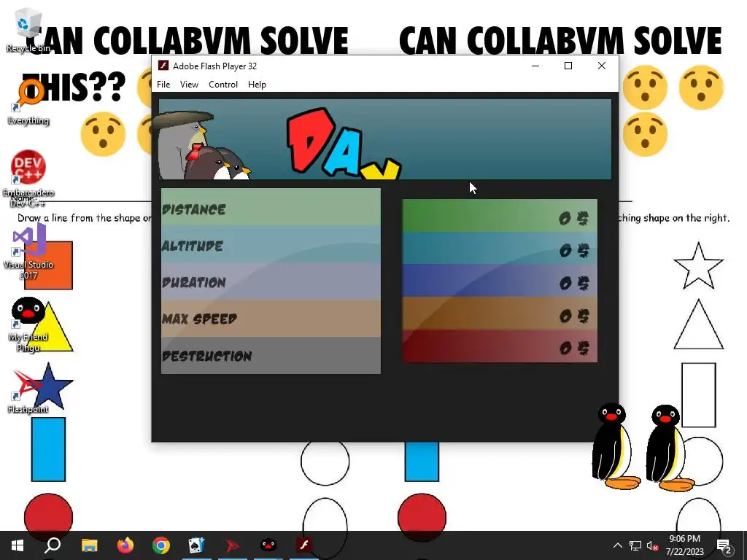Click the blue duration reward value

coord(574,284)
